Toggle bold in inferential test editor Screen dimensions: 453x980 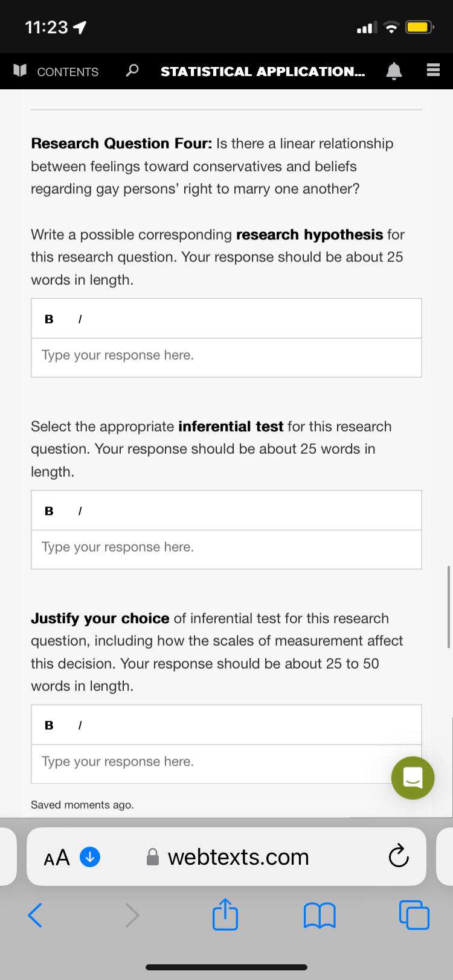click(x=49, y=511)
